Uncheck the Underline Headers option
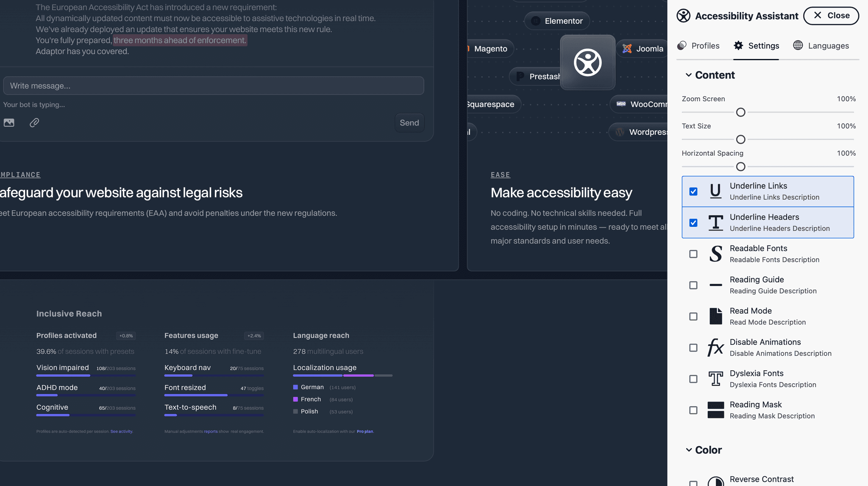The image size is (868, 486). click(x=693, y=223)
